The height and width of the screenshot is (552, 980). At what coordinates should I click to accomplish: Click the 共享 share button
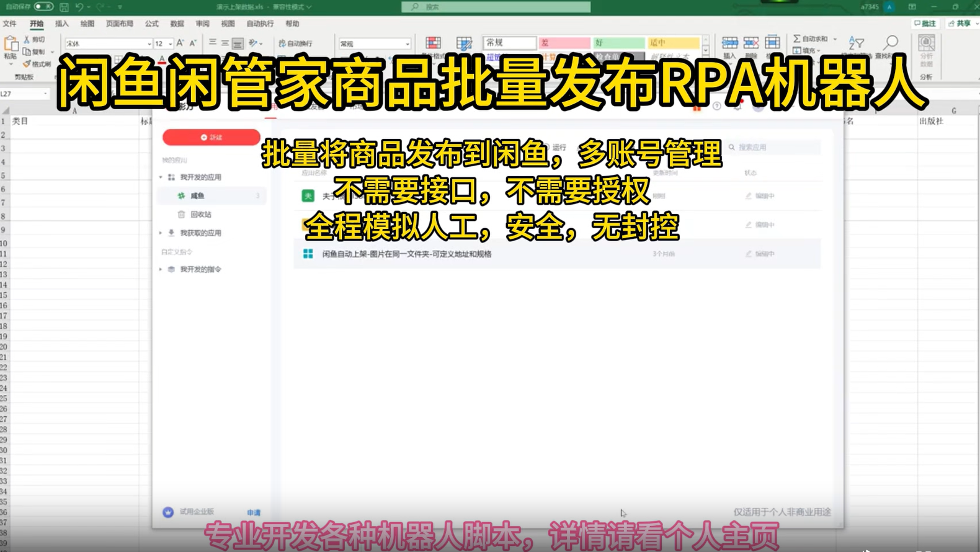click(960, 24)
